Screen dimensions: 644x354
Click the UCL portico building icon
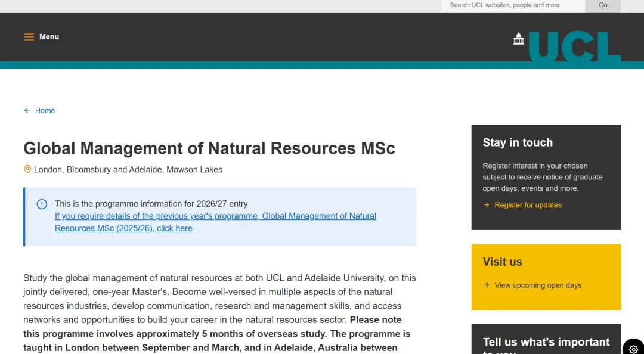click(x=519, y=39)
